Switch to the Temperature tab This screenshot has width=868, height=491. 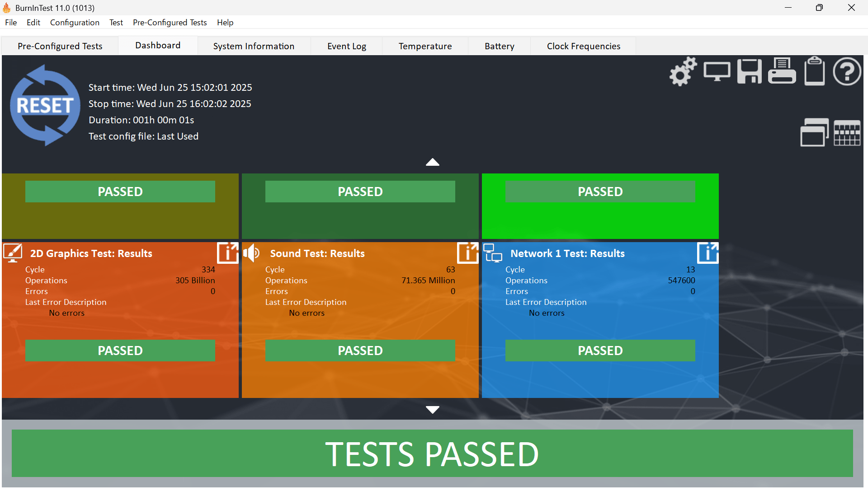(x=425, y=46)
